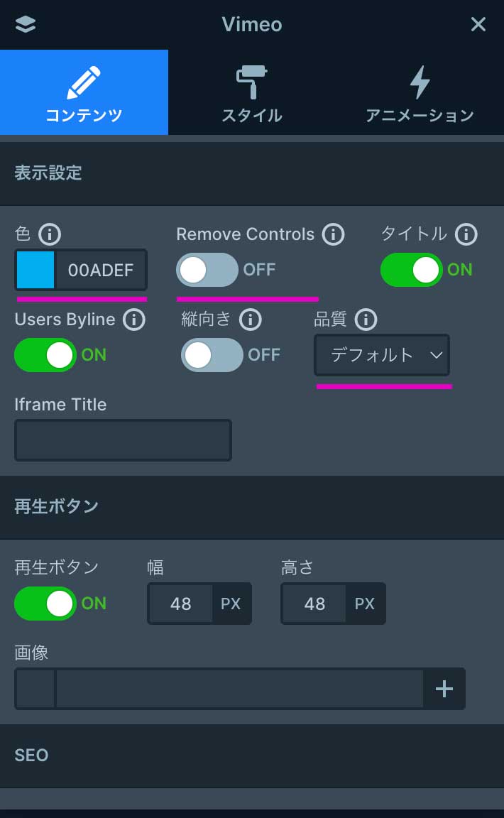Click the info icon beside タイトル
Image resolution: width=504 pixels, height=818 pixels.
click(466, 234)
